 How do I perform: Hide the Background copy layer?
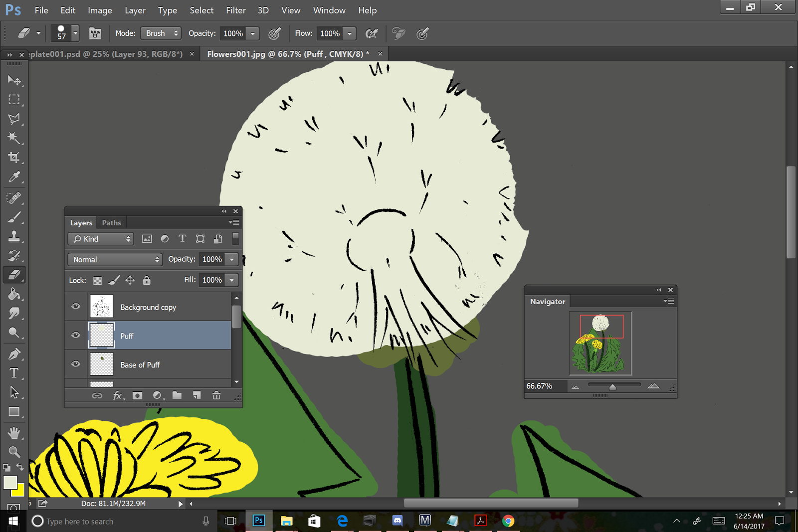(x=76, y=307)
